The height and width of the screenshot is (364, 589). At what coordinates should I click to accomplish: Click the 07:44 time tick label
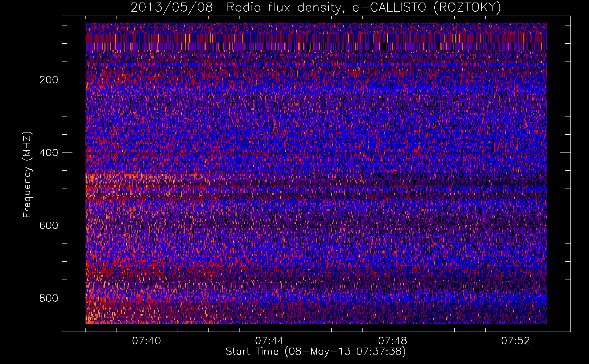coord(270,341)
